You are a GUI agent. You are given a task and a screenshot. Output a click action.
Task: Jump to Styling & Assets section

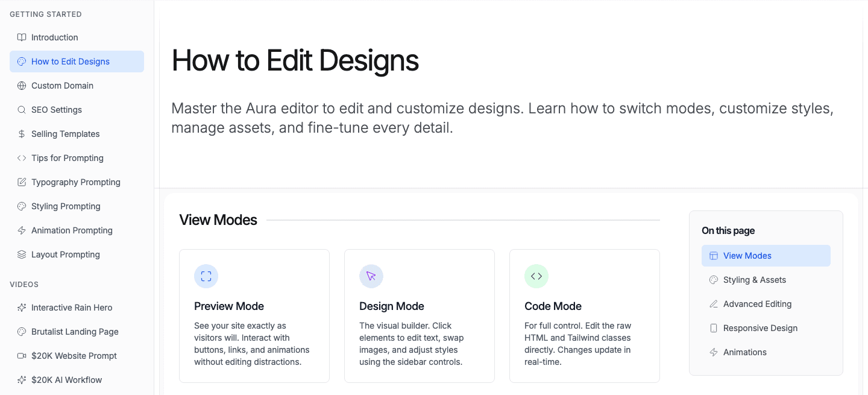tap(766, 280)
